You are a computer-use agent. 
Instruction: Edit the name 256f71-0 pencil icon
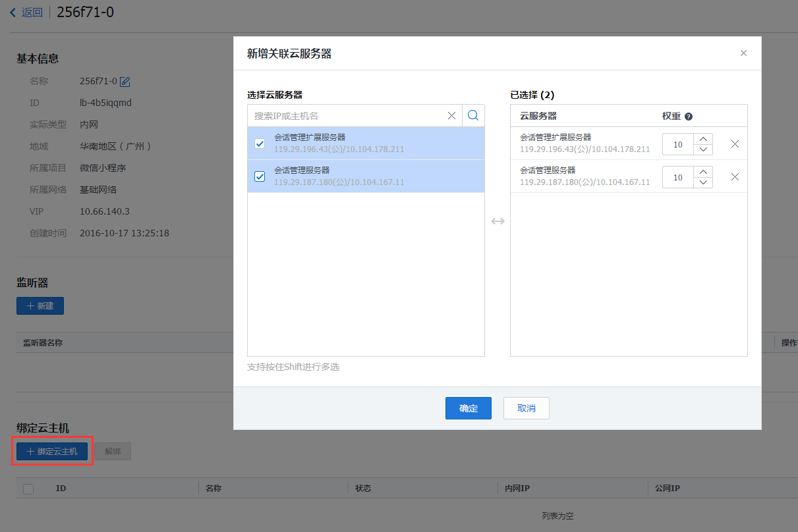click(x=125, y=82)
